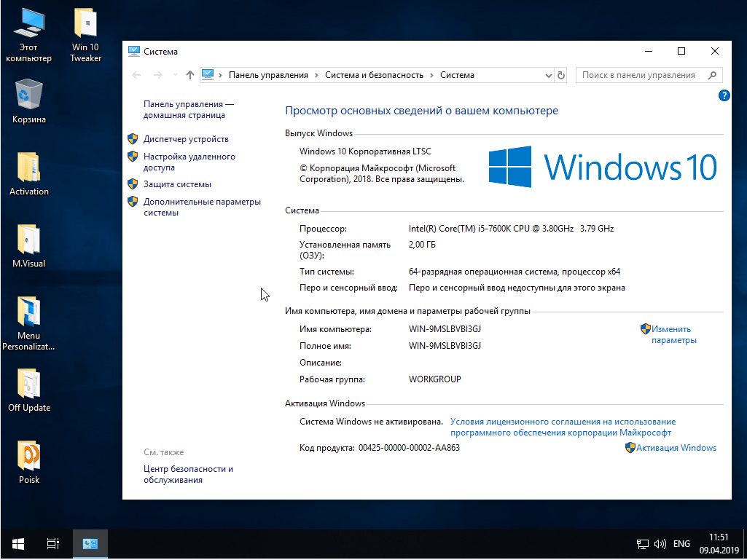Open the volume tray icon
Screen dimensions: 747x560
point(660,544)
